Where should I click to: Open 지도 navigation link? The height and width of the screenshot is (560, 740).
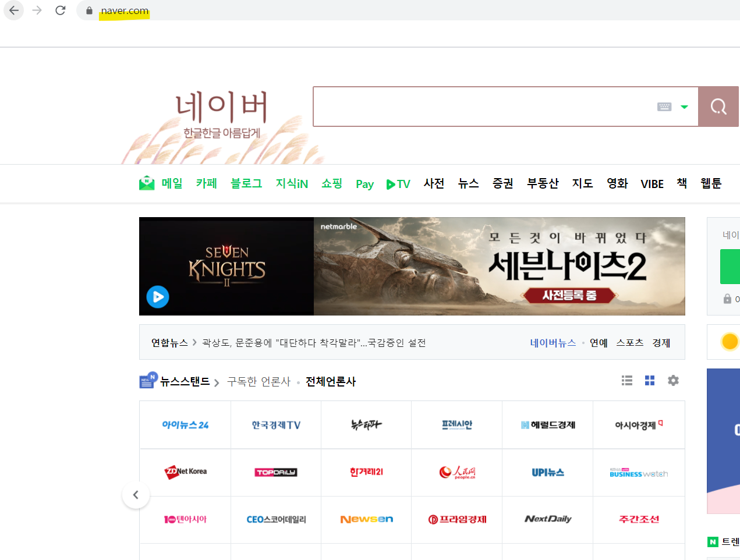(x=582, y=183)
